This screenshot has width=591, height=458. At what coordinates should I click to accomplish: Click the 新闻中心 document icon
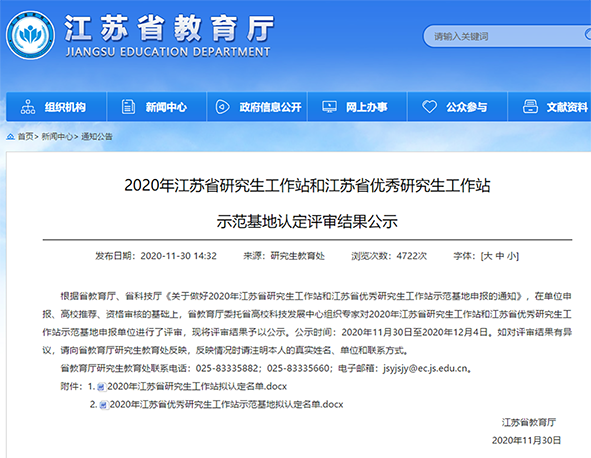point(128,107)
